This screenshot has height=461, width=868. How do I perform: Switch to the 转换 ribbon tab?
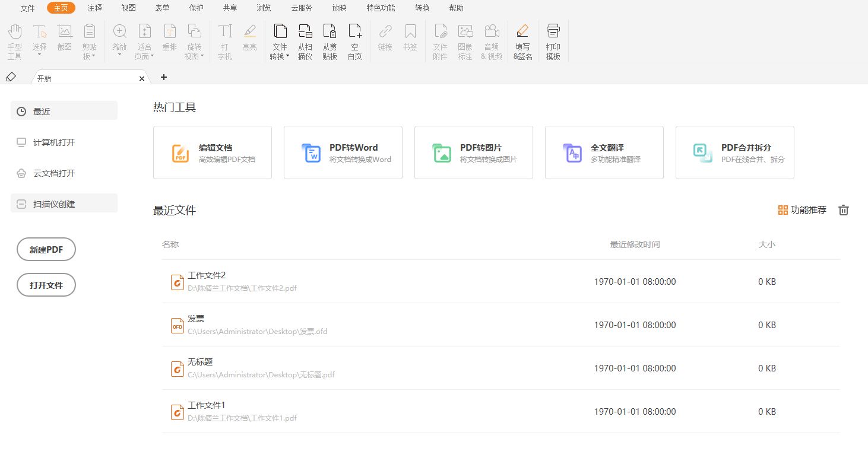[x=423, y=8]
